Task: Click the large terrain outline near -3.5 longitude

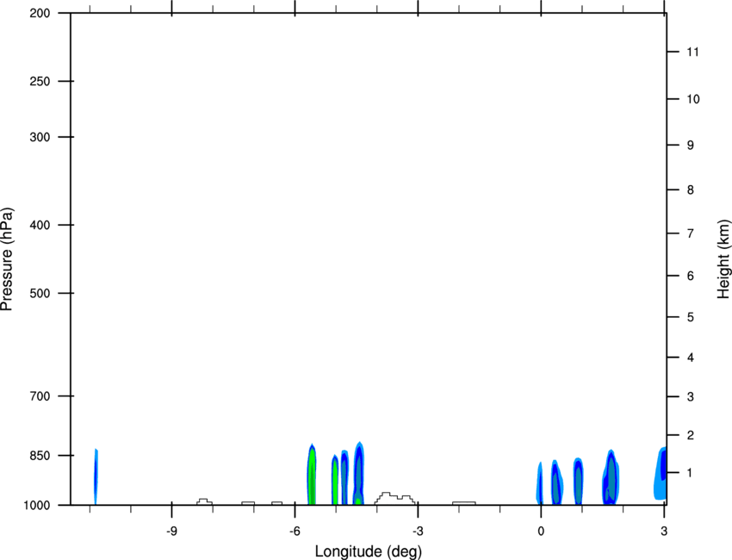Action: [x=394, y=498]
